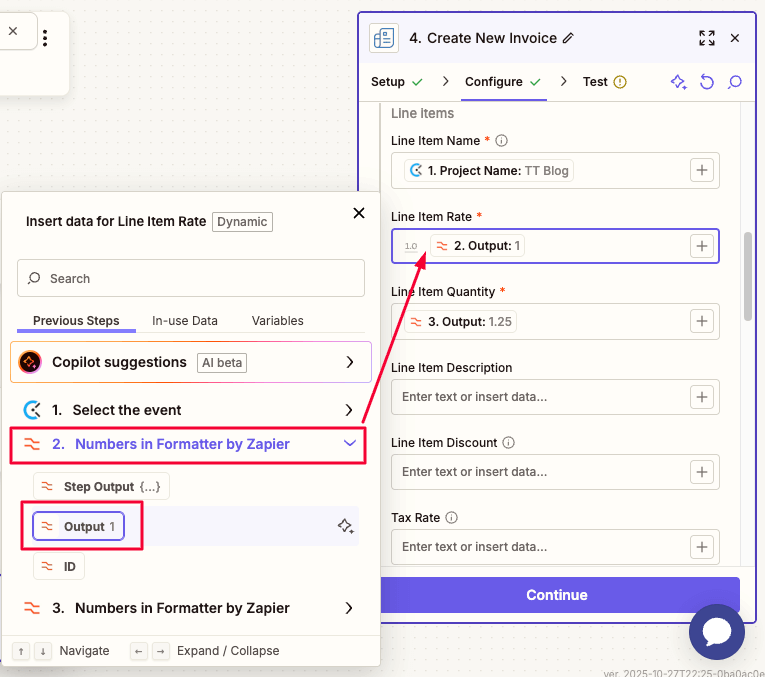Select the Step Output {...} pill
This screenshot has width=765, height=677.
(x=101, y=486)
